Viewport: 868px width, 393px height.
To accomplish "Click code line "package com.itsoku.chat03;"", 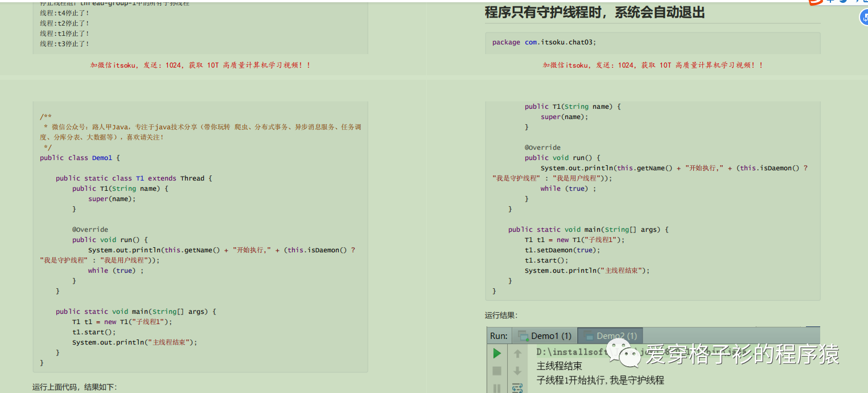I will point(544,42).
